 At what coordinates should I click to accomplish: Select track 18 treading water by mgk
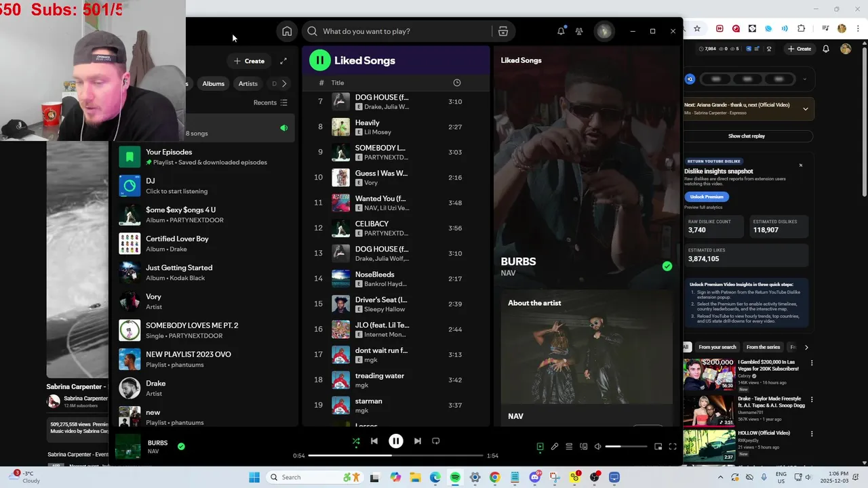point(395,380)
